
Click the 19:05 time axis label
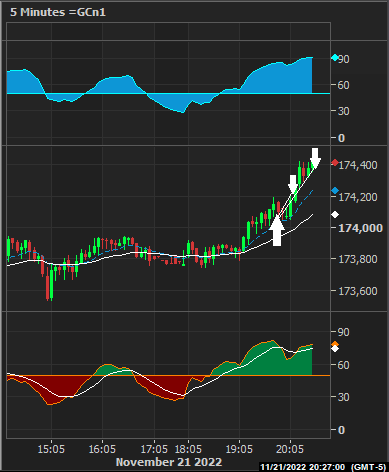point(239,449)
